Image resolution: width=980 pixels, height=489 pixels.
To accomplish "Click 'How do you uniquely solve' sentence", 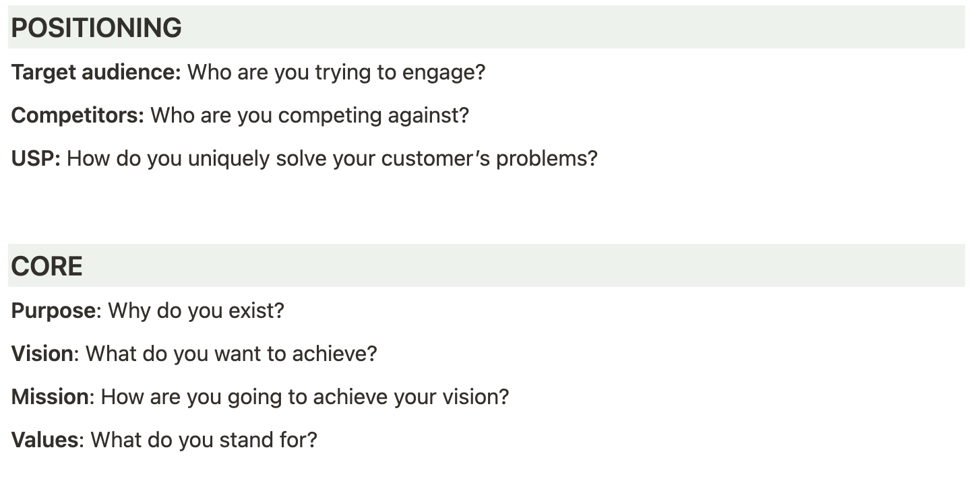I will (332, 158).
